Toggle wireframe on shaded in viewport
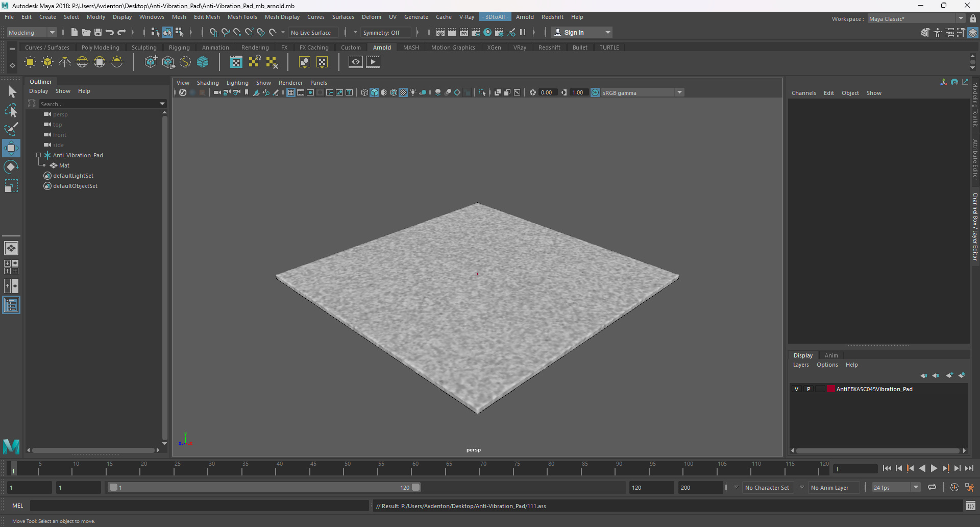Image resolution: width=980 pixels, height=527 pixels. (x=394, y=92)
